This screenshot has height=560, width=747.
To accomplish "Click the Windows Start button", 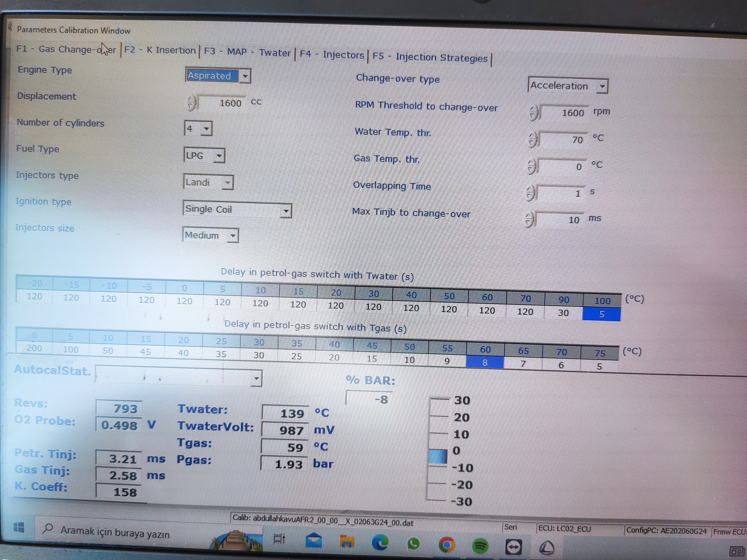I will click(x=19, y=527).
